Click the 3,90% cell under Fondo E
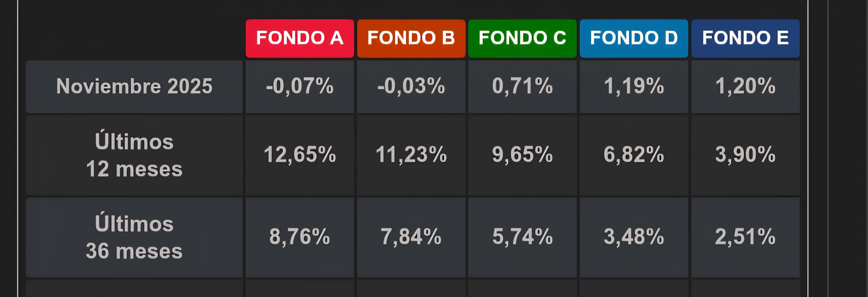This screenshot has width=868, height=297. [x=745, y=155]
